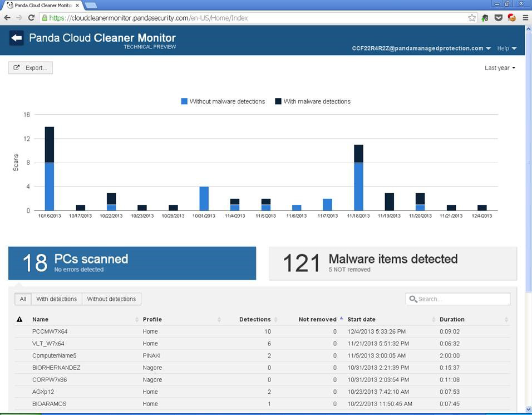Select the With detections filter tab
This screenshot has width=532, height=415.
56,299
